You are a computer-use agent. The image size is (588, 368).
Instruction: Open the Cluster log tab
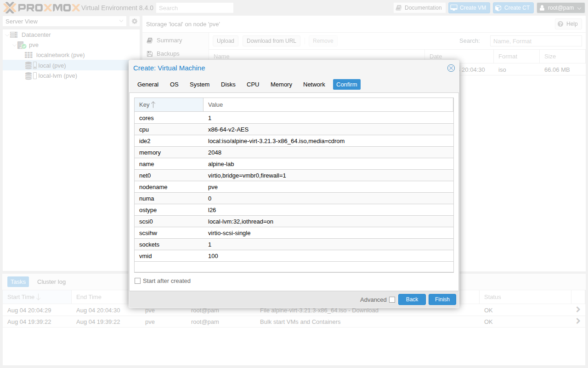point(51,282)
